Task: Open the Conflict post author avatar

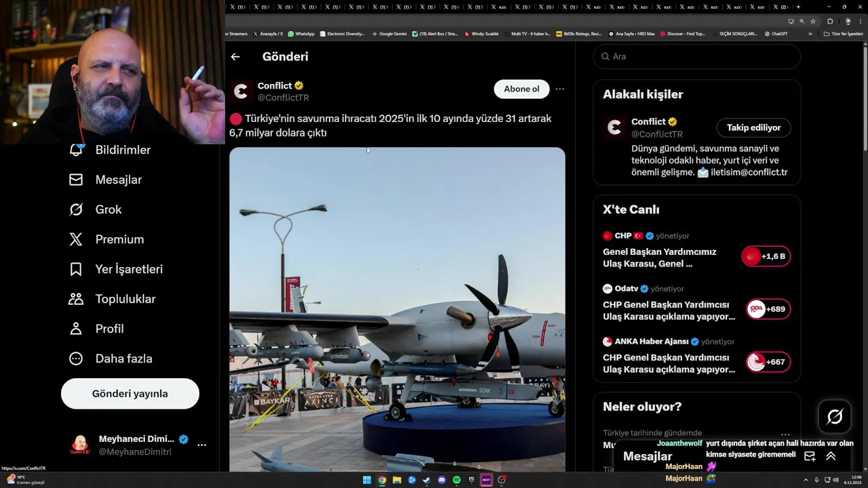Action: click(241, 91)
